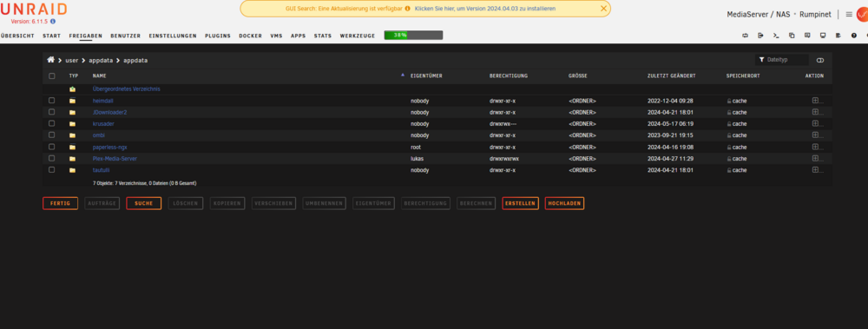Open the Freigaben tab
The image size is (868, 329).
pyautogui.click(x=85, y=36)
